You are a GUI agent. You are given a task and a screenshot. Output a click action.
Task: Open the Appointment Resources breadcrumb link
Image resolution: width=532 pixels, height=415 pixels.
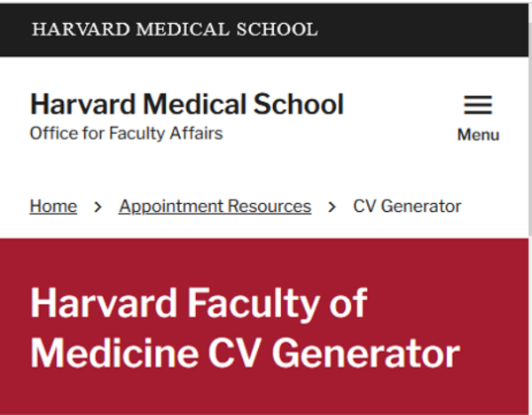click(215, 207)
